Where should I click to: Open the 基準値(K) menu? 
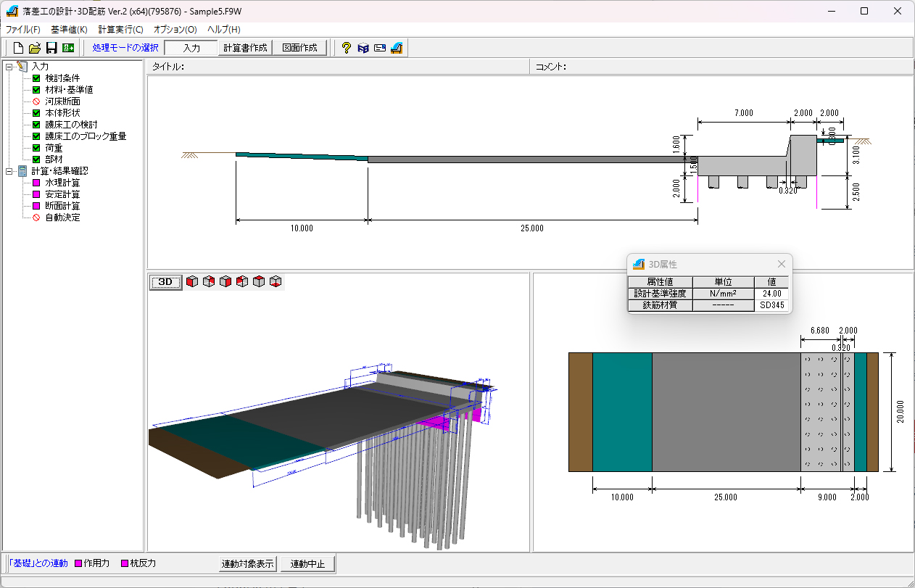point(69,30)
